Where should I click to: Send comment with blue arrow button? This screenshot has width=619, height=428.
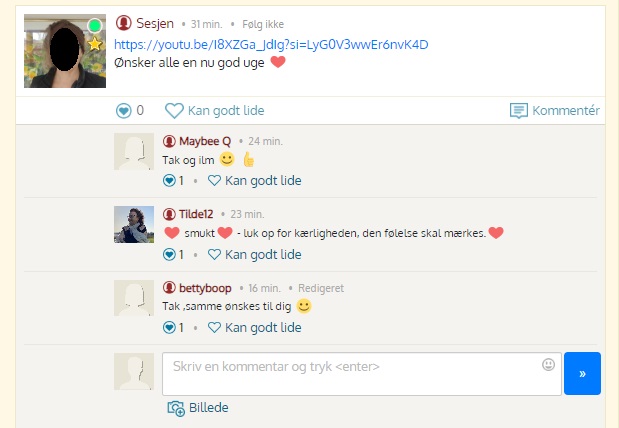coord(582,374)
